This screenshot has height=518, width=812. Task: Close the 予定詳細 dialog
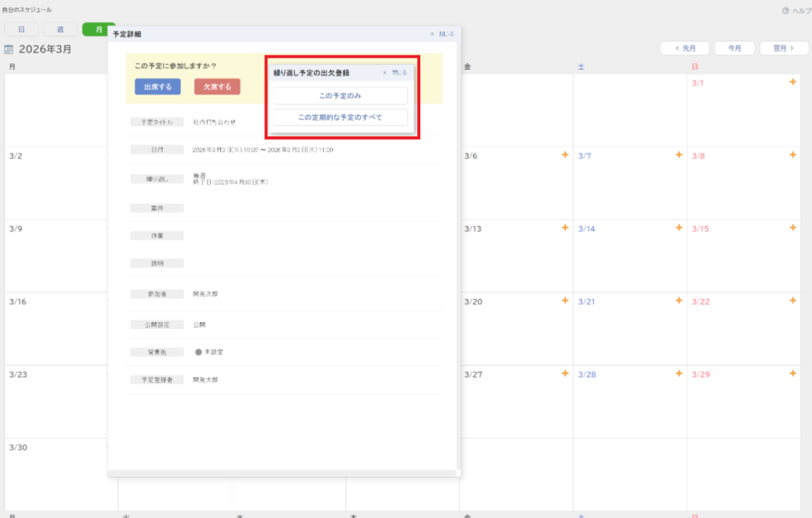[x=442, y=34]
